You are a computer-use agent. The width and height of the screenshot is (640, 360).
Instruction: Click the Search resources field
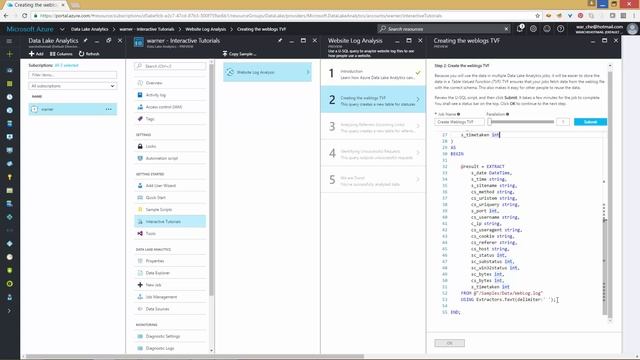click(x=443, y=29)
